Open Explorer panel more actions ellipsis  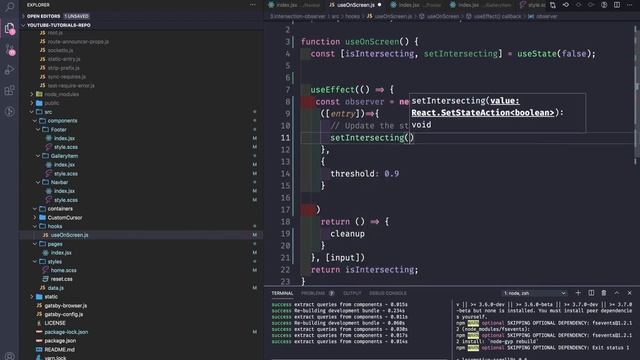click(x=253, y=5)
